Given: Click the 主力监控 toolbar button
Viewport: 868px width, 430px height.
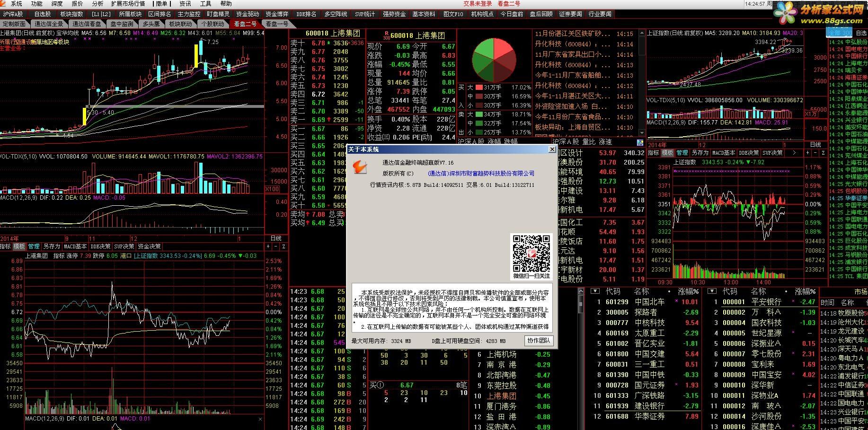Looking at the screenshot, I should (x=189, y=14).
